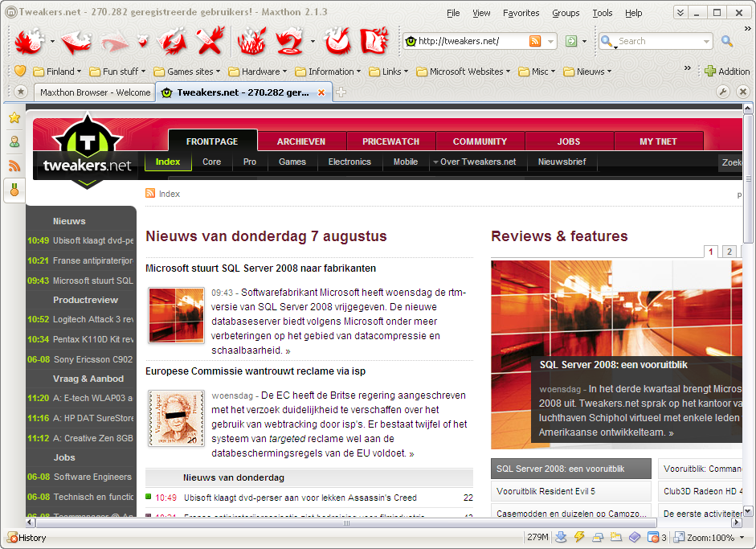Open Europese Commissie wantrouwt reclame headline
The image size is (756, 549).
coord(255,371)
